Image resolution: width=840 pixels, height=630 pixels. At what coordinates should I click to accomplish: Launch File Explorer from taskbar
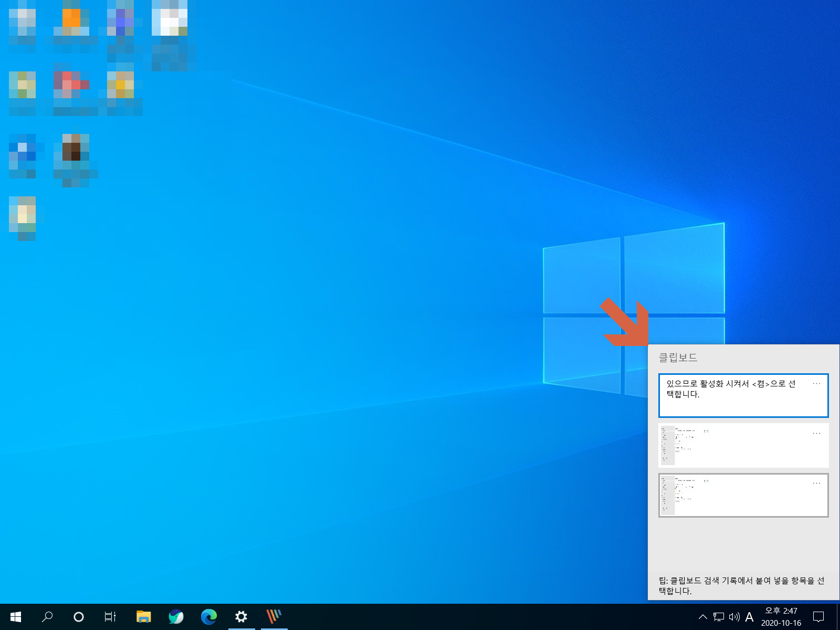(143, 617)
